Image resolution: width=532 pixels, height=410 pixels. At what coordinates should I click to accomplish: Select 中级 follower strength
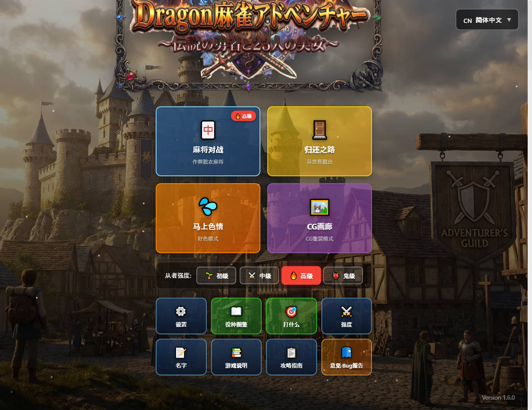tap(259, 276)
